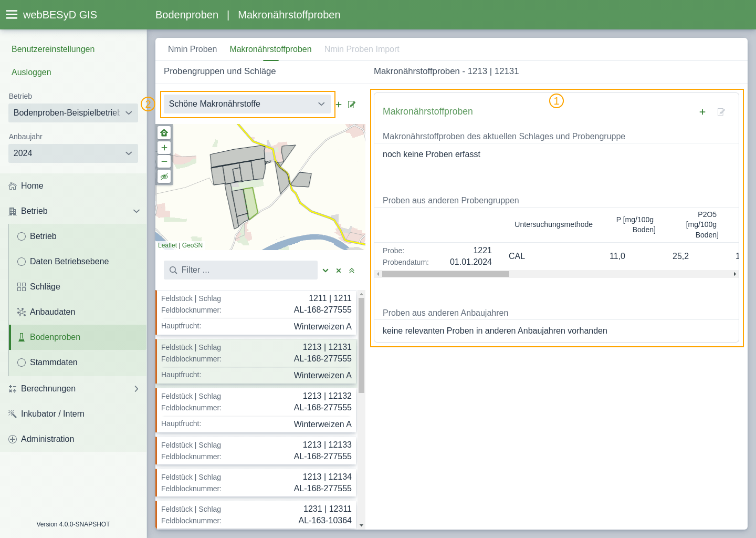Open the Betrieb dropdown Bodenproben-Beispielbetrieb

(73, 113)
